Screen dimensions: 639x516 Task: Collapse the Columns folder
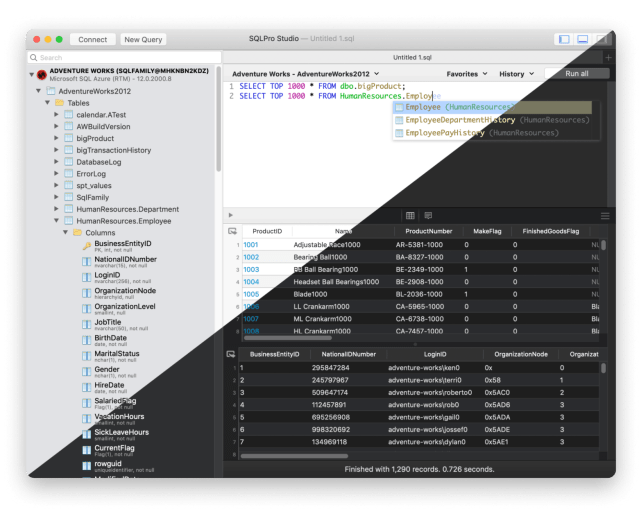click(x=66, y=232)
